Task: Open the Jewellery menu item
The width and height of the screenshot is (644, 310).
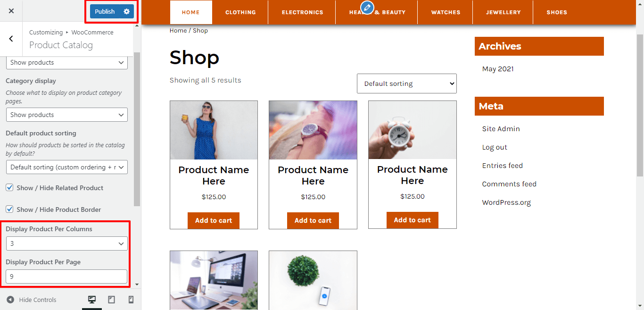Action: tap(504, 12)
